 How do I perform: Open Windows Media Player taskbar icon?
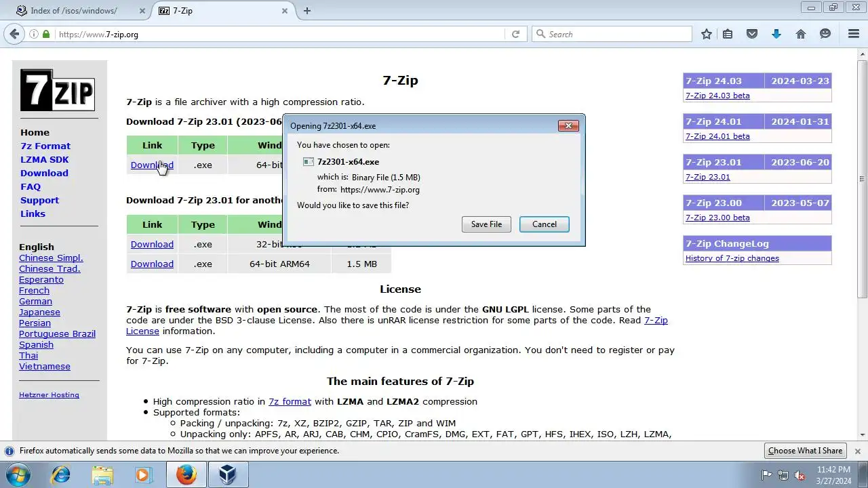143,475
